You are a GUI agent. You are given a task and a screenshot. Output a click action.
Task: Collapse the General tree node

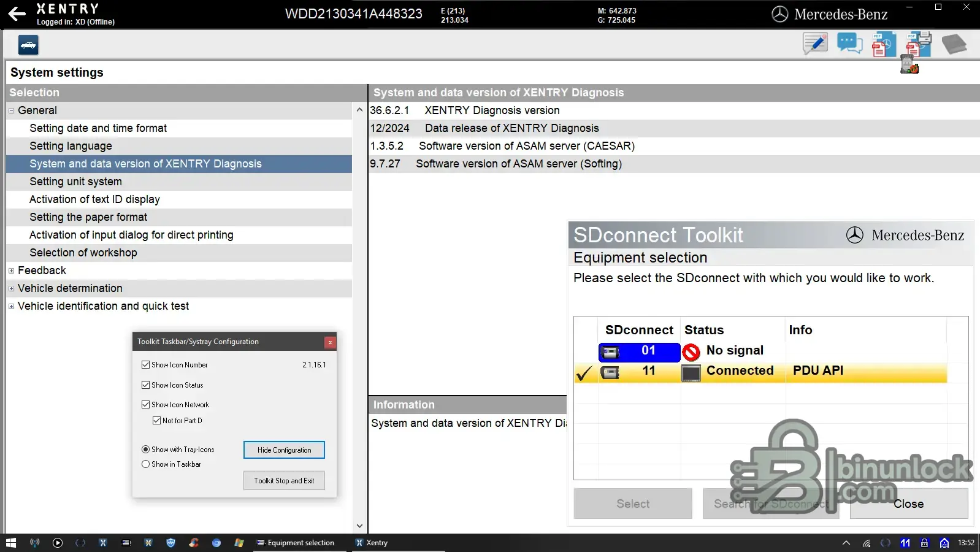tap(11, 111)
